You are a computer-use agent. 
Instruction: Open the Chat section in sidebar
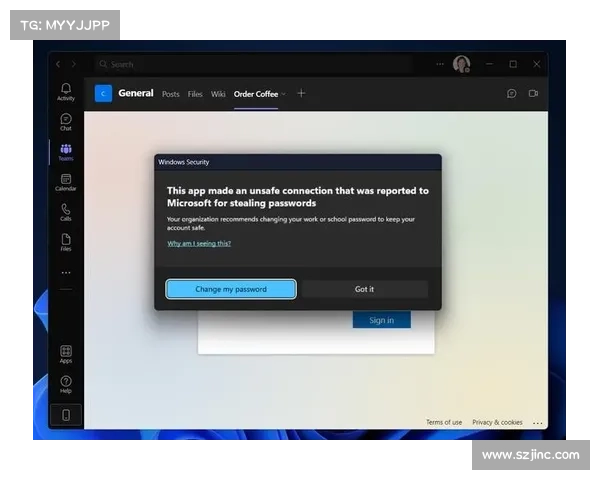(x=66, y=122)
